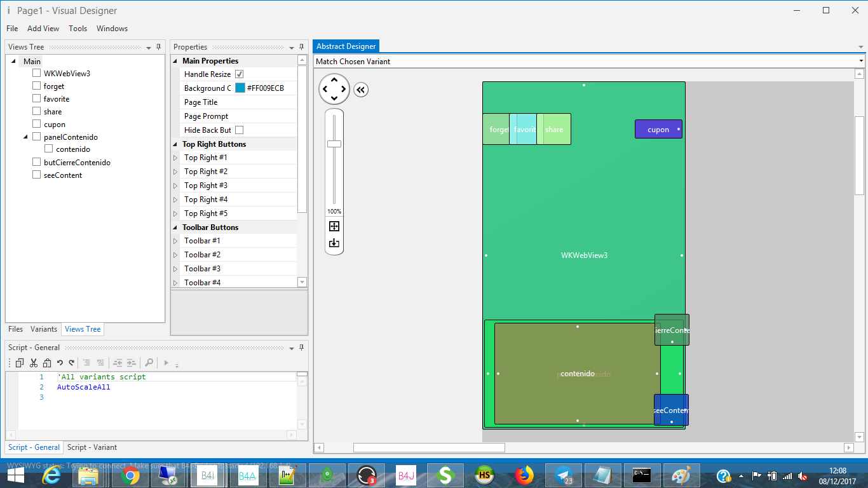Redo the script edit

[x=71, y=363]
